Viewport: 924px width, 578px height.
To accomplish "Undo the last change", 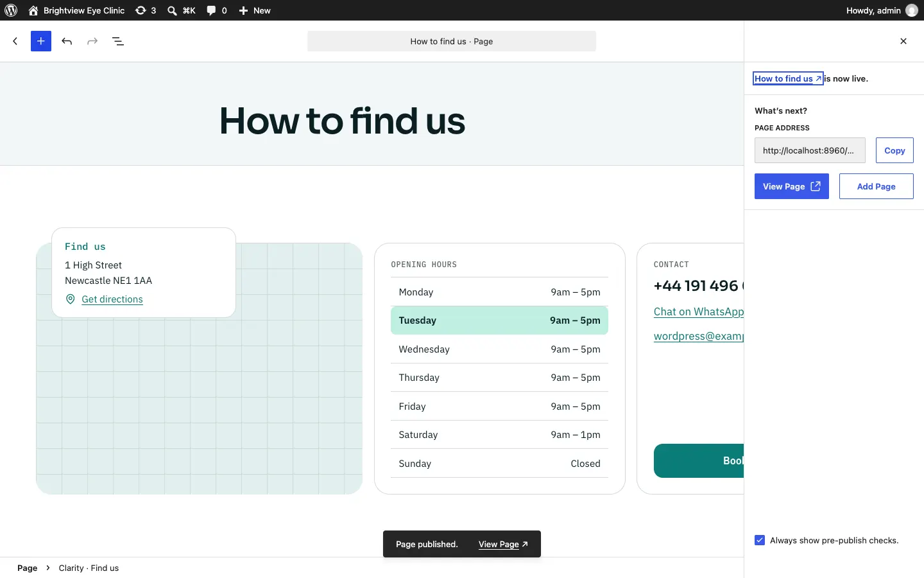I will pyautogui.click(x=67, y=41).
